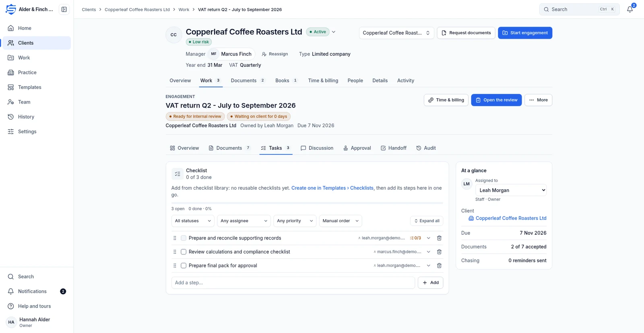644x333 pixels.
Task: Open Templates in the sidebar
Action: click(x=37, y=87)
